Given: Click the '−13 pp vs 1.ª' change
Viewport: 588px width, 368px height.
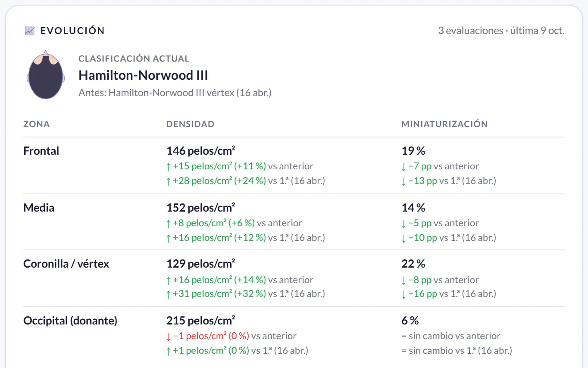Looking at the screenshot, I should pyautogui.click(x=449, y=181).
